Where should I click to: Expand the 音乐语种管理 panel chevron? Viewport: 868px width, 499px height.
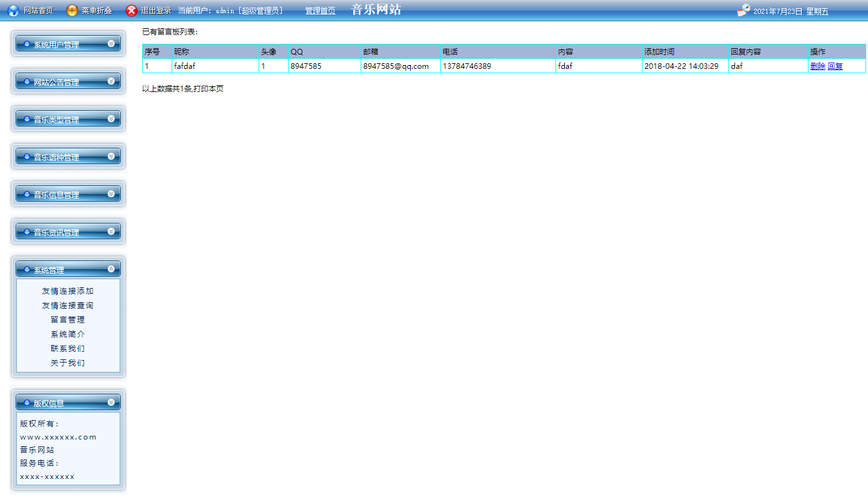(111, 157)
